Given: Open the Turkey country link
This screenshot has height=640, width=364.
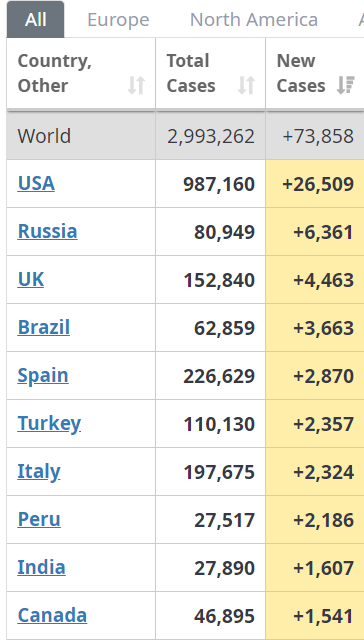Looking at the screenshot, I should [49, 423].
